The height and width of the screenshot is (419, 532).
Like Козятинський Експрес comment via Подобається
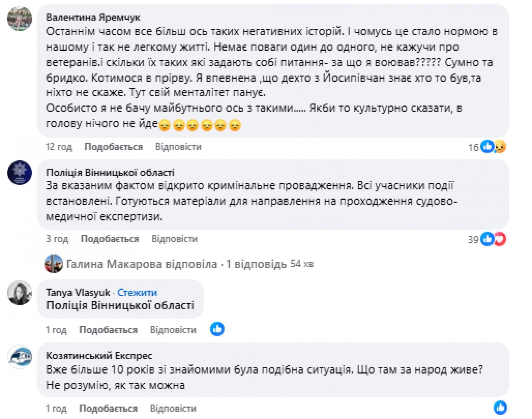(x=108, y=408)
